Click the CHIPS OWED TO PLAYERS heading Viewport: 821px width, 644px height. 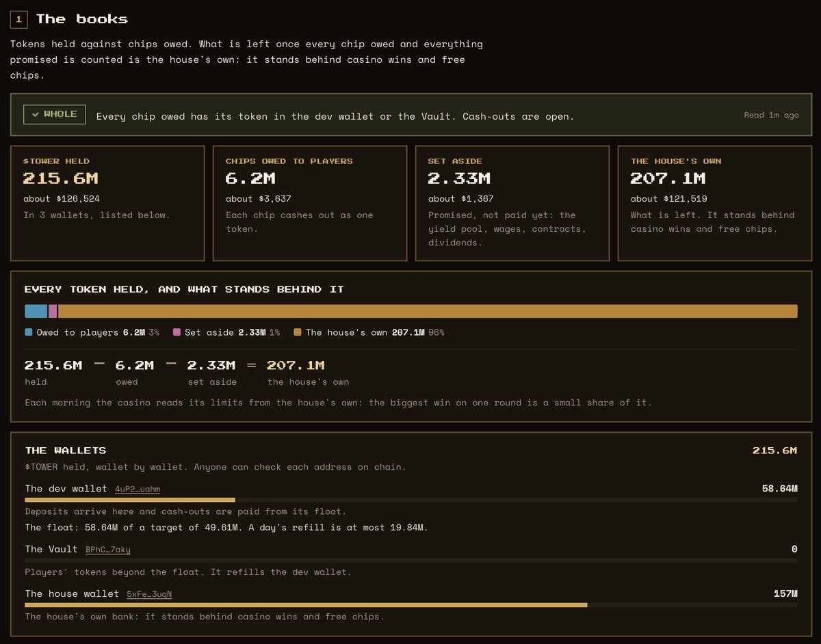[x=289, y=161]
